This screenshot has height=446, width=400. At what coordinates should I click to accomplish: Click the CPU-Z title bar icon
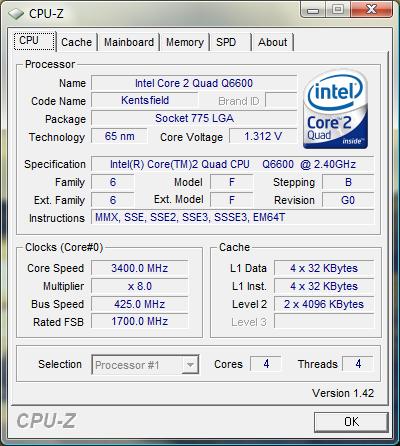pos(16,14)
